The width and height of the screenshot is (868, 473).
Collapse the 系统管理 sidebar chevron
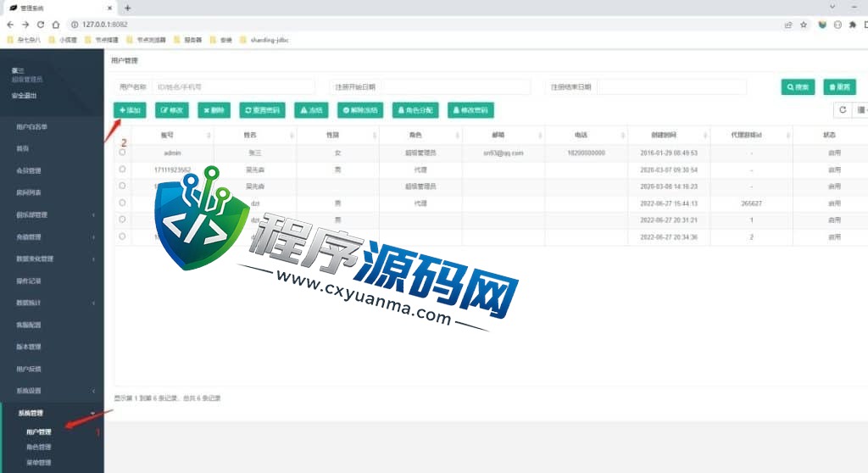[x=92, y=413]
